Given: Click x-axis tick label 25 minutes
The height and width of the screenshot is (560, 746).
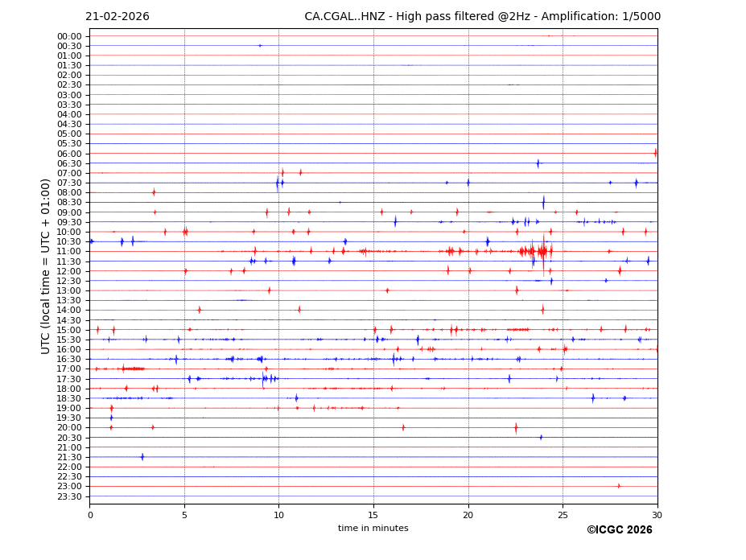Looking at the screenshot, I should (x=563, y=515).
